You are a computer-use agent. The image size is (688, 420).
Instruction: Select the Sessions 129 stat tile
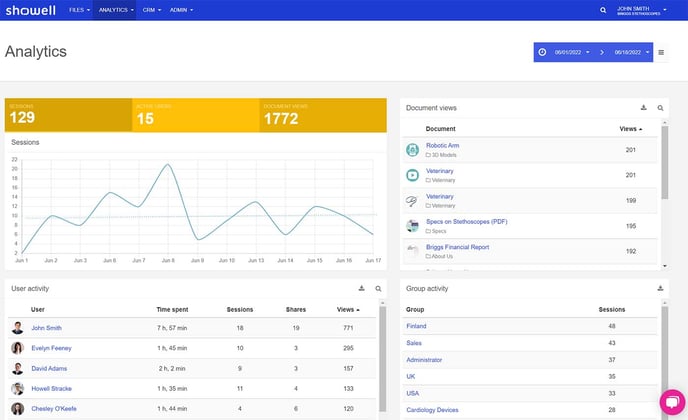click(x=68, y=115)
